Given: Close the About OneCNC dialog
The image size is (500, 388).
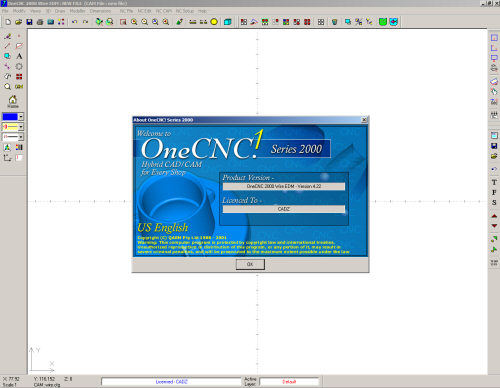Looking at the screenshot, I should 364,120.
